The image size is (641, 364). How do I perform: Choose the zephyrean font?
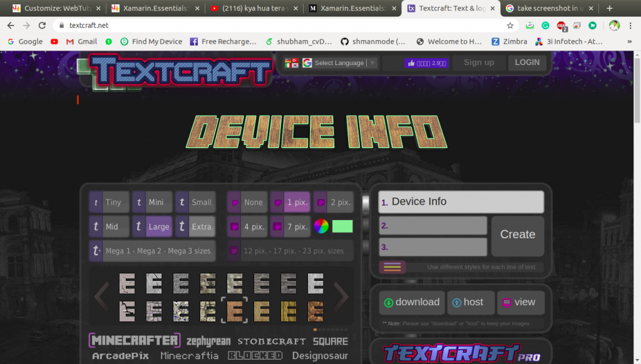208,341
